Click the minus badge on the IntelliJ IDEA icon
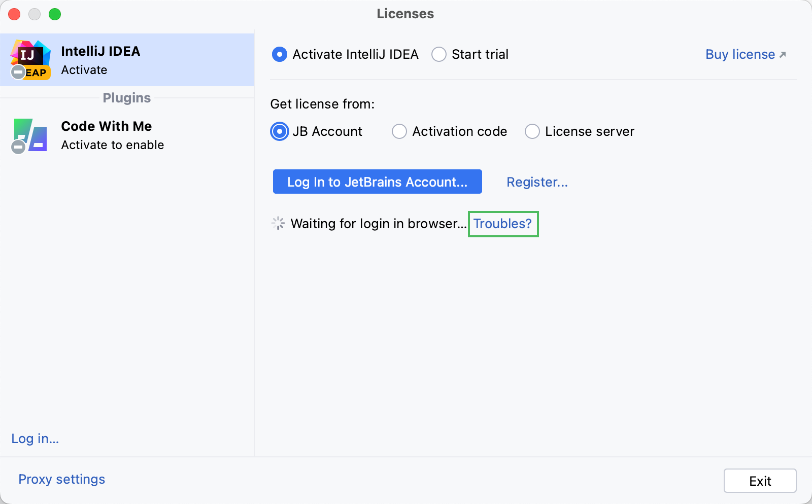This screenshot has height=504, width=812. 18,71
